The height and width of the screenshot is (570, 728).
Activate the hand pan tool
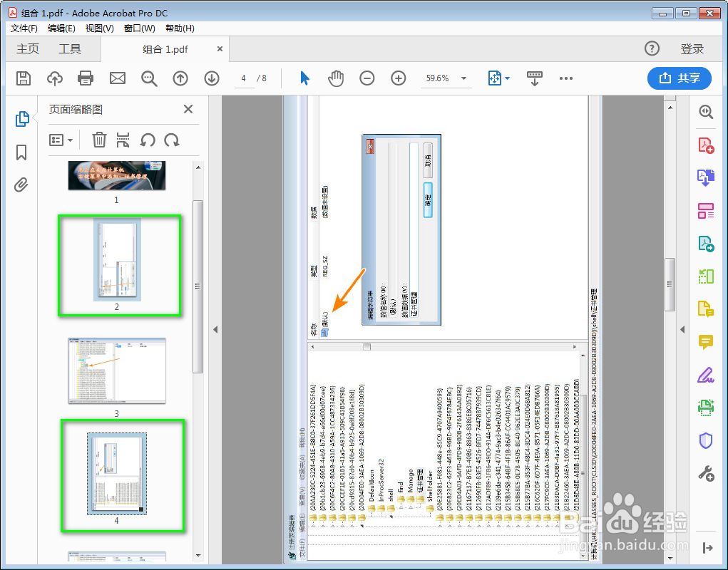click(336, 78)
